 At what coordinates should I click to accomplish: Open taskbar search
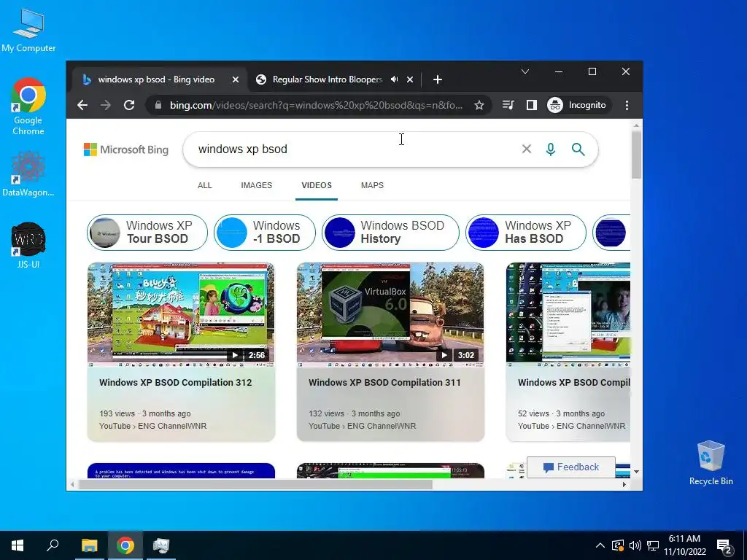[53, 545]
